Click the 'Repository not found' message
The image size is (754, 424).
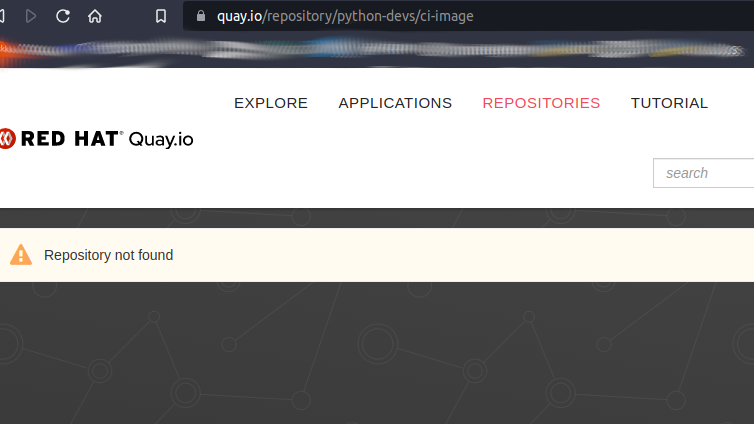[x=109, y=255]
